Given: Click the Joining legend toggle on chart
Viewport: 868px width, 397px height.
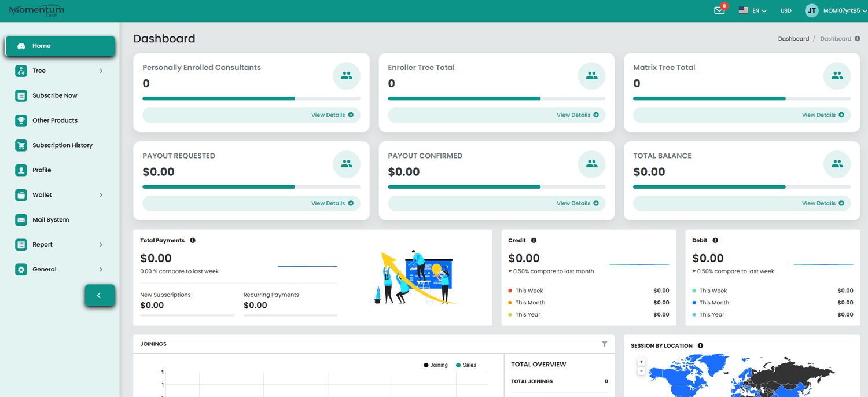Looking at the screenshot, I should [436, 365].
